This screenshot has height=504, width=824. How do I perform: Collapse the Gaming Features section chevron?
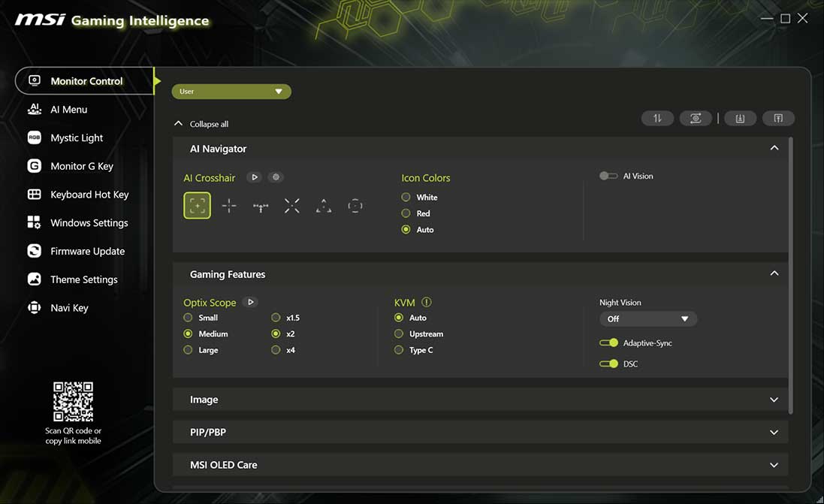(774, 273)
